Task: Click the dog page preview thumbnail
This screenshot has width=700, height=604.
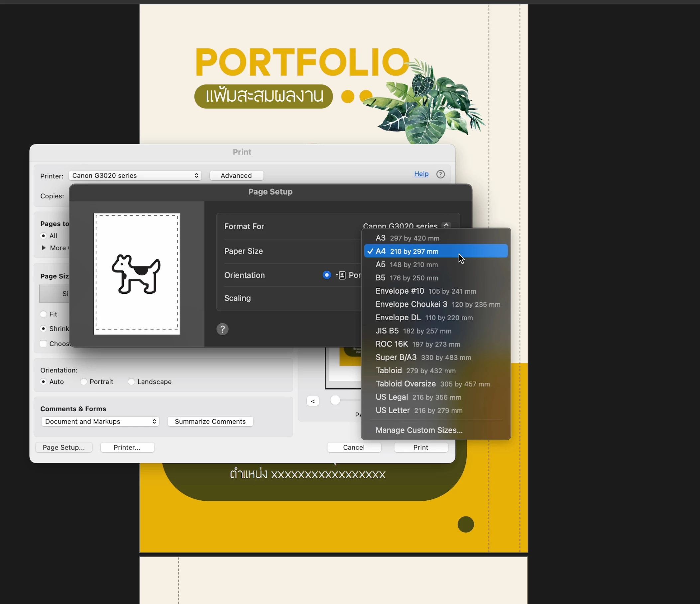Action: 137,274
